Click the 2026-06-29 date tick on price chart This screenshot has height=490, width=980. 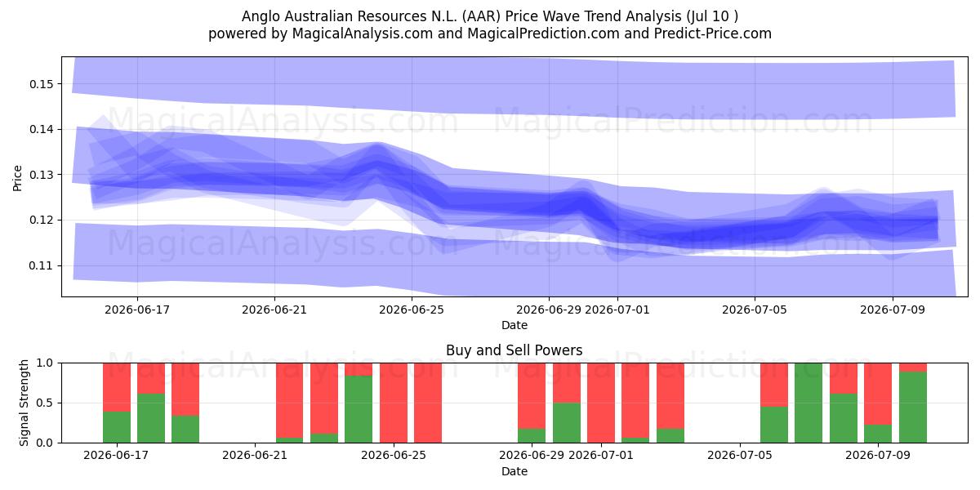(549, 310)
